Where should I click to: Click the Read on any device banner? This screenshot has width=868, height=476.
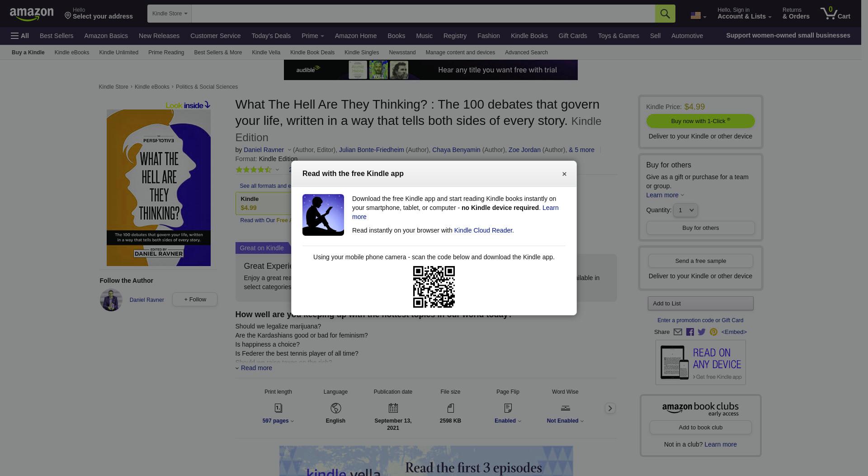click(x=700, y=362)
